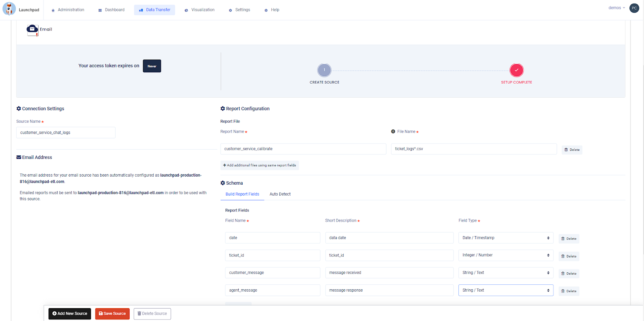This screenshot has width=644, height=321.
Task: Open Integer / Number field type dropdown
Action: click(x=506, y=255)
